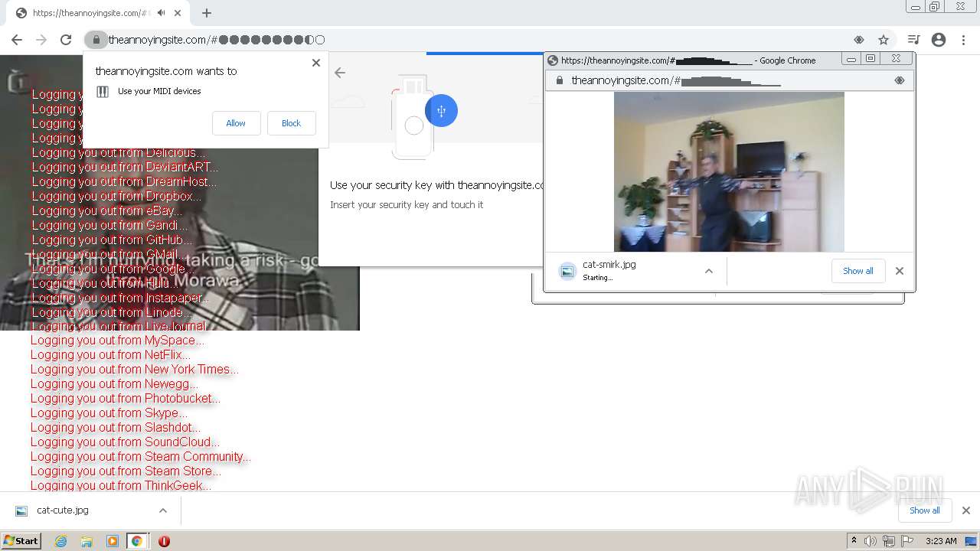The width and height of the screenshot is (980, 551).
Task: Open the Action Center flag icon
Action: pos(907,541)
